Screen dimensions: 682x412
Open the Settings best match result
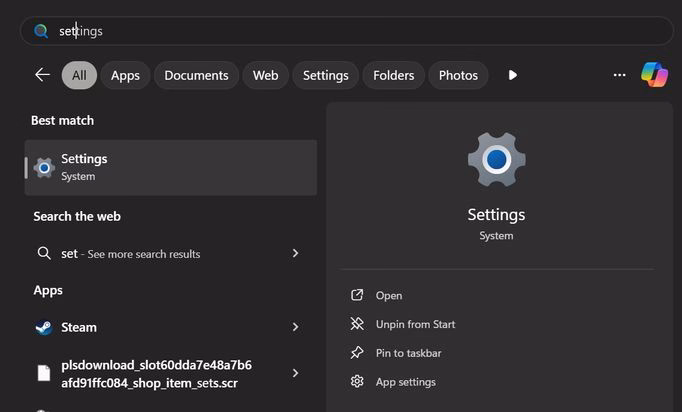point(171,167)
